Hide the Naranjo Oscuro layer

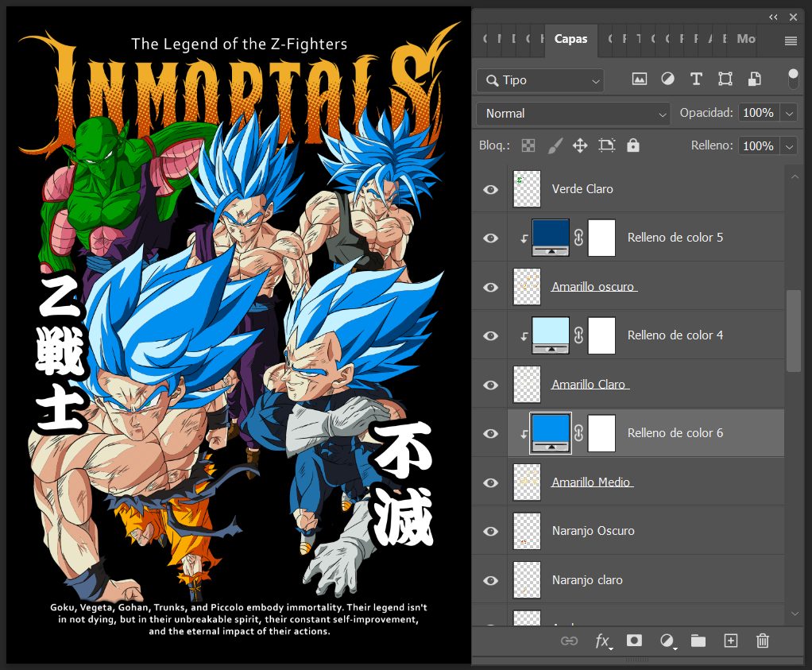point(490,532)
